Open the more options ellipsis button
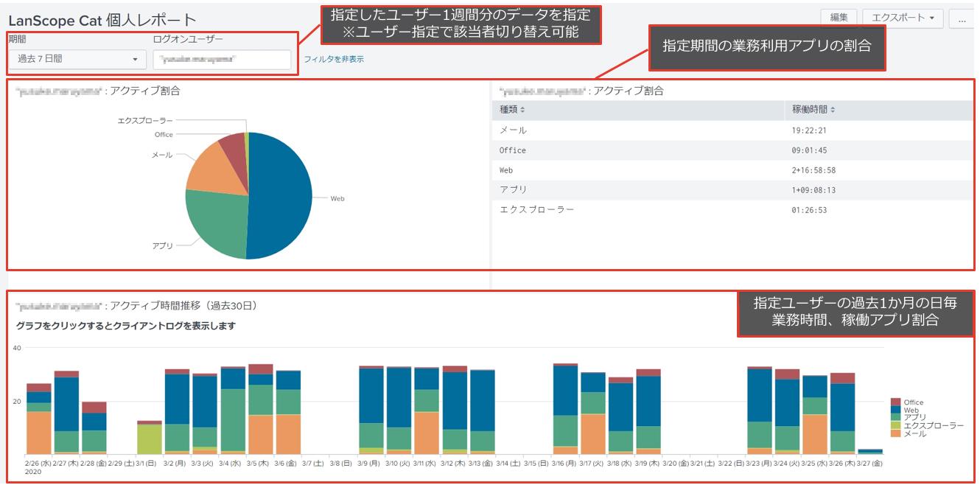The width and height of the screenshot is (980, 485). tap(962, 18)
